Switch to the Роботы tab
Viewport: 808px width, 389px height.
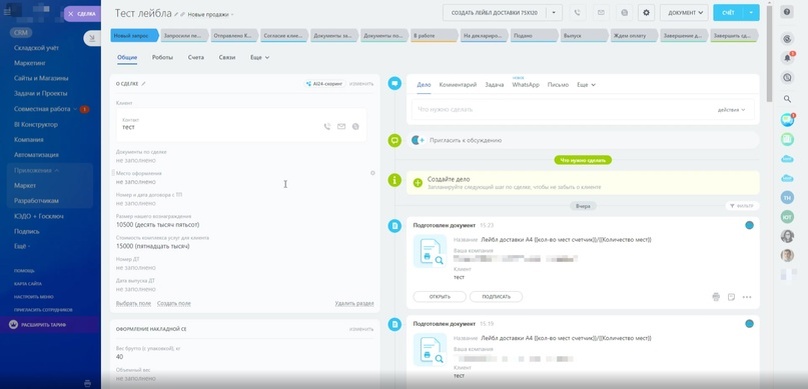(162, 57)
